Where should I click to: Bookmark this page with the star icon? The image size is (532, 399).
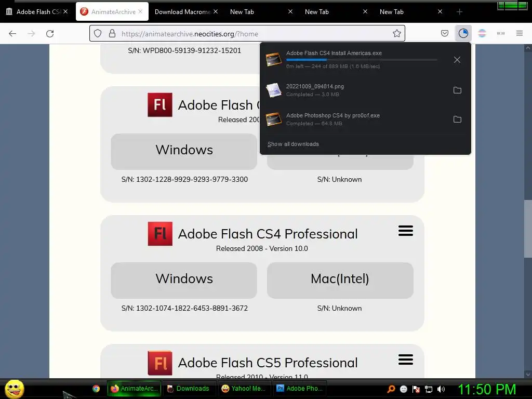pos(396,34)
